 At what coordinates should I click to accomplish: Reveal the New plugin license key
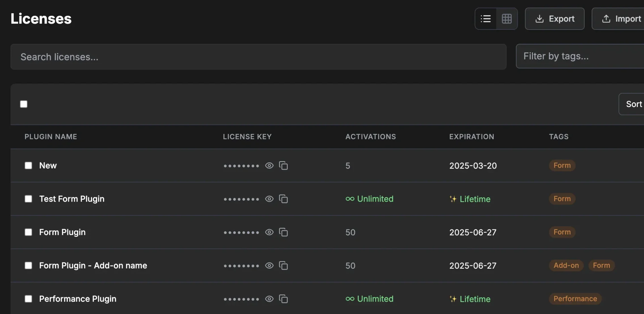click(269, 166)
